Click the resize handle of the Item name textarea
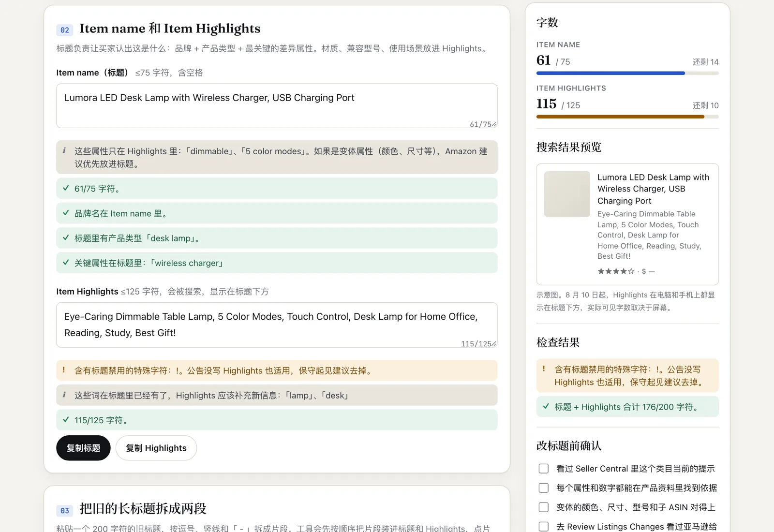Image resolution: width=774 pixels, height=532 pixels. [x=494, y=125]
